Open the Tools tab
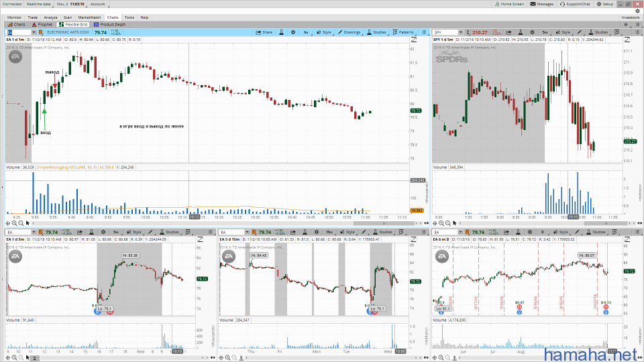 point(129,17)
